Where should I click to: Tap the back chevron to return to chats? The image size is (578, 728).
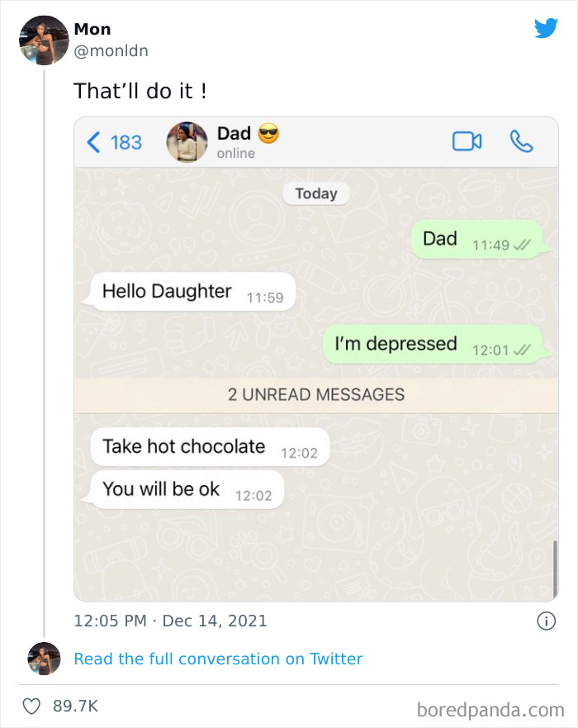tap(93, 141)
